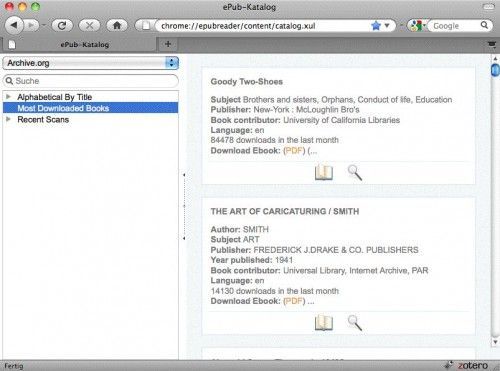Download the Goody Two-Shoes PDF link
The image size is (500, 371).
[x=294, y=151]
